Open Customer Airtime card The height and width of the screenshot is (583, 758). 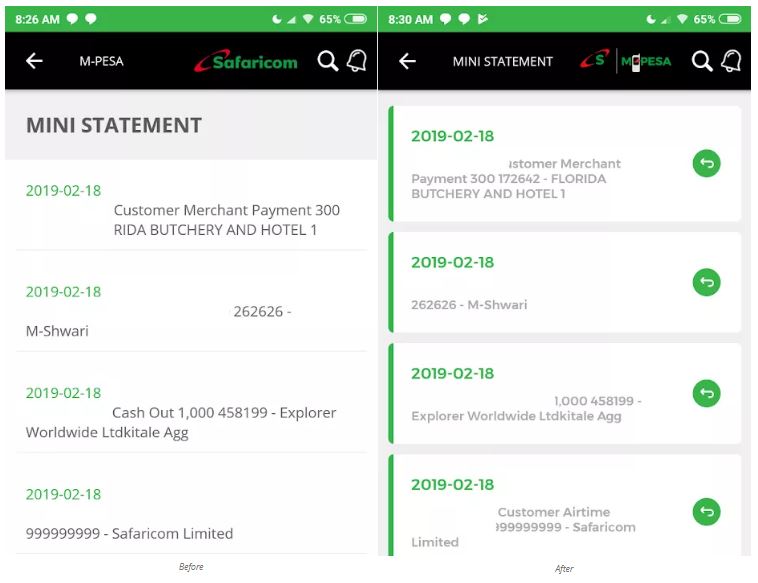(x=565, y=505)
